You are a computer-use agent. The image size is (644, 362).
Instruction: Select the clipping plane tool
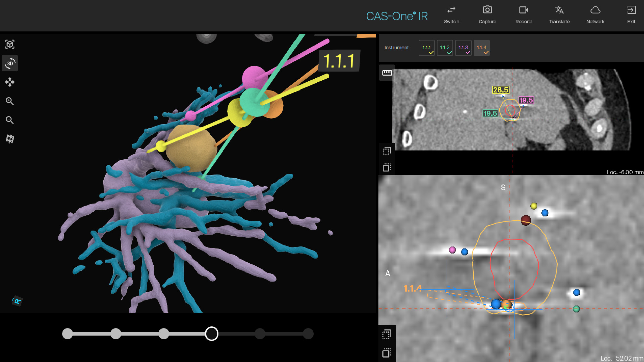point(10,139)
